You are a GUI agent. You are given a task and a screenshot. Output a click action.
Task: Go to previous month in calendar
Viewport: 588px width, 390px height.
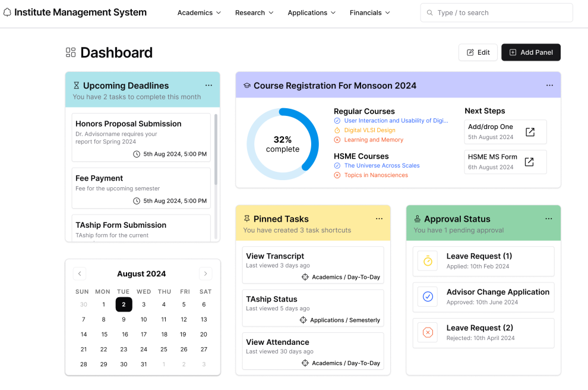coord(80,273)
